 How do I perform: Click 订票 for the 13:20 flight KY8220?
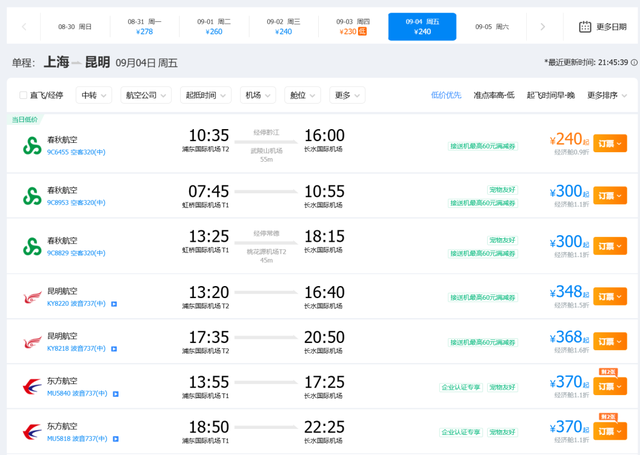[610, 297]
